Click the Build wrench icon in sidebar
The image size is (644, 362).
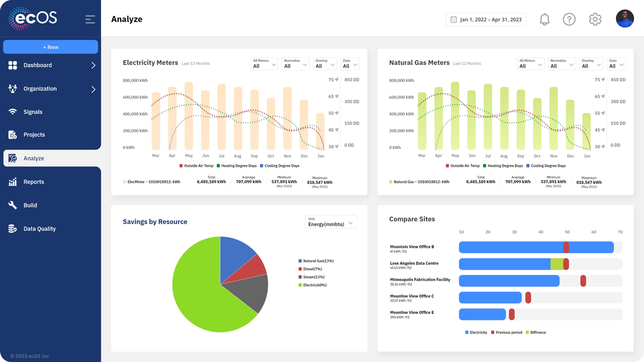(13, 205)
